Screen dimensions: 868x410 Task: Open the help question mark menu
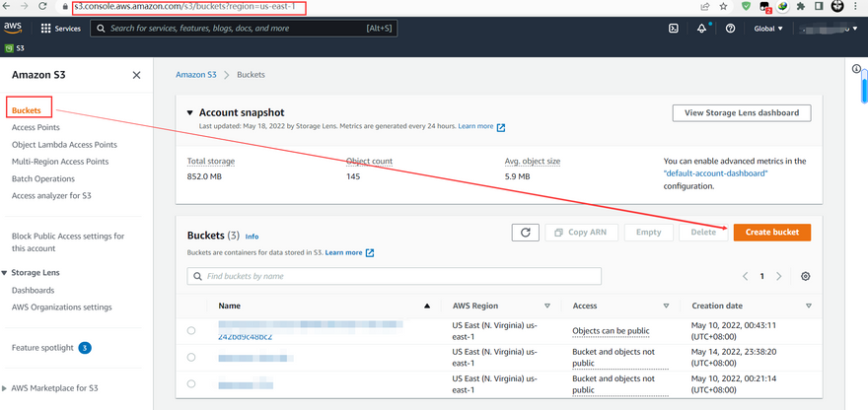click(730, 29)
